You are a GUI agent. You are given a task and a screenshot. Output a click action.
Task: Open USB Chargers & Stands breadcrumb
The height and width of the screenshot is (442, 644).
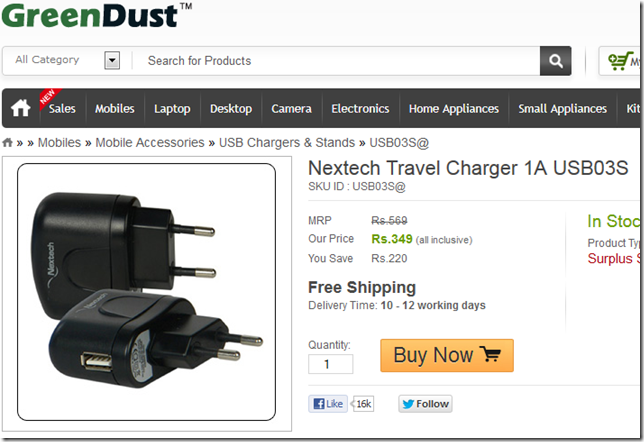tap(287, 143)
